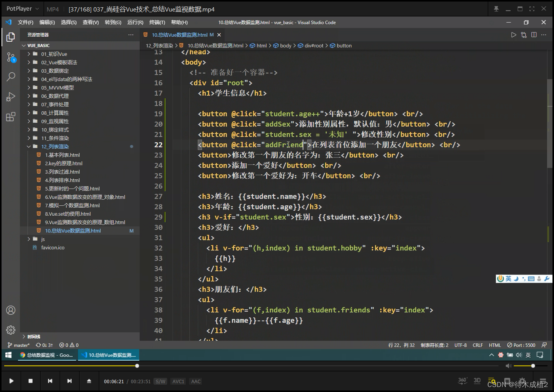Change language mode HTML in status bar
Image resolution: width=554 pixels, height=392 pixels.
coord(495,345)
